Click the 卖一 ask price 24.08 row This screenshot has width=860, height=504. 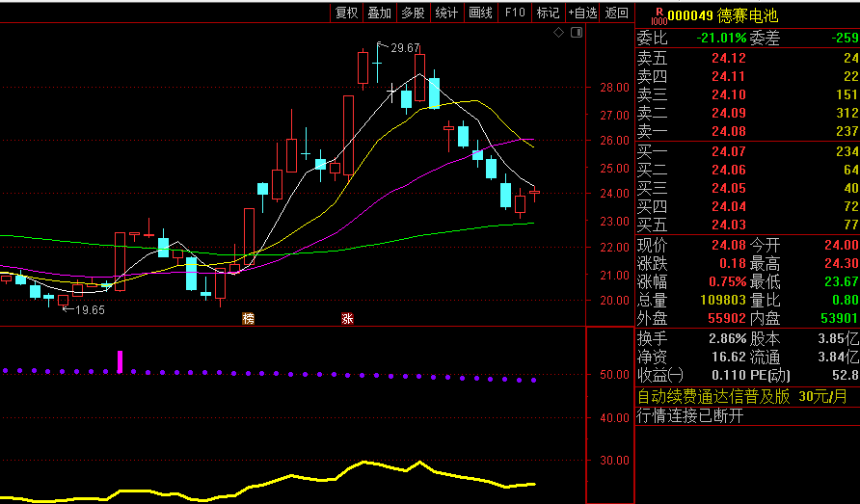747,131
